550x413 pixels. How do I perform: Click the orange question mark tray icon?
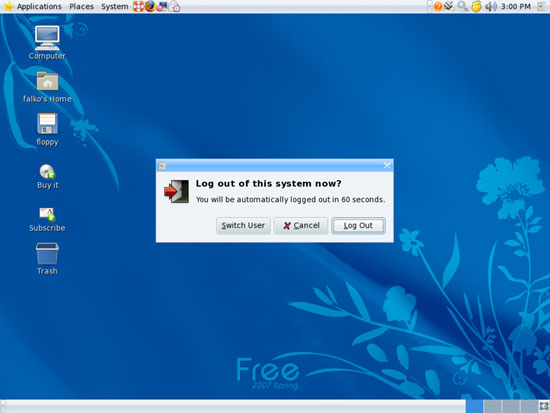click(x=438, y=6)
